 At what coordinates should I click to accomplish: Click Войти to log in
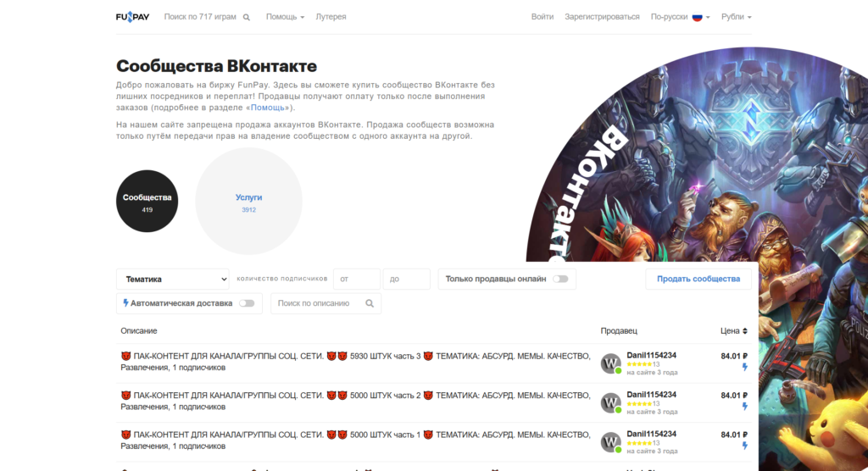[542, 17]
